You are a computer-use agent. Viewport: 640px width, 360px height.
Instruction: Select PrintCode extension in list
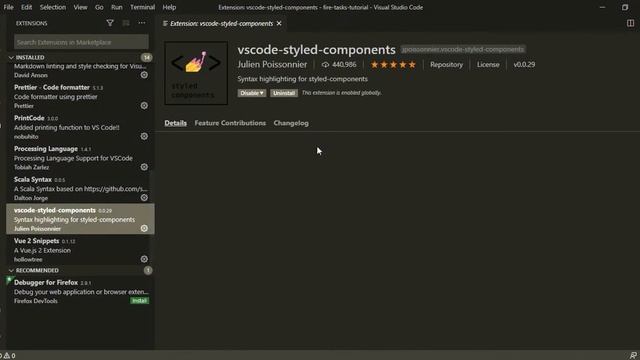click(x=80, y=127)
